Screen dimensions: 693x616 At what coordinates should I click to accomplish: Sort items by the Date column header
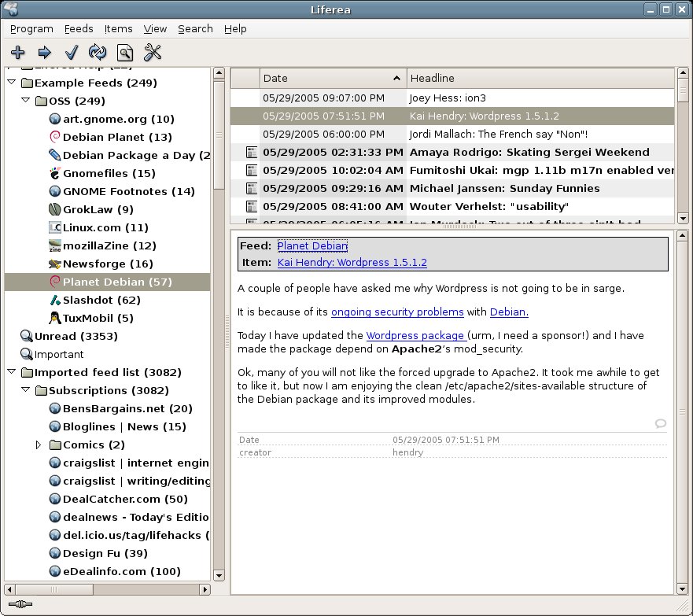[334, 78]
